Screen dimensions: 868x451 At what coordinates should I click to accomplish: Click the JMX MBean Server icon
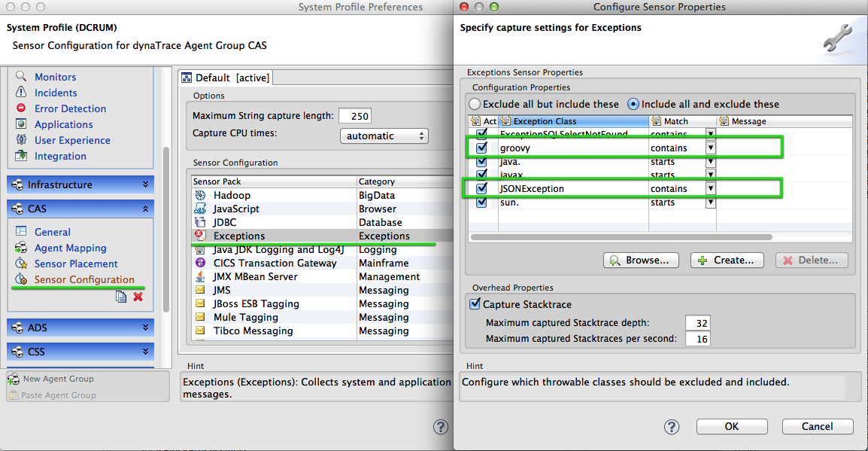200,276
